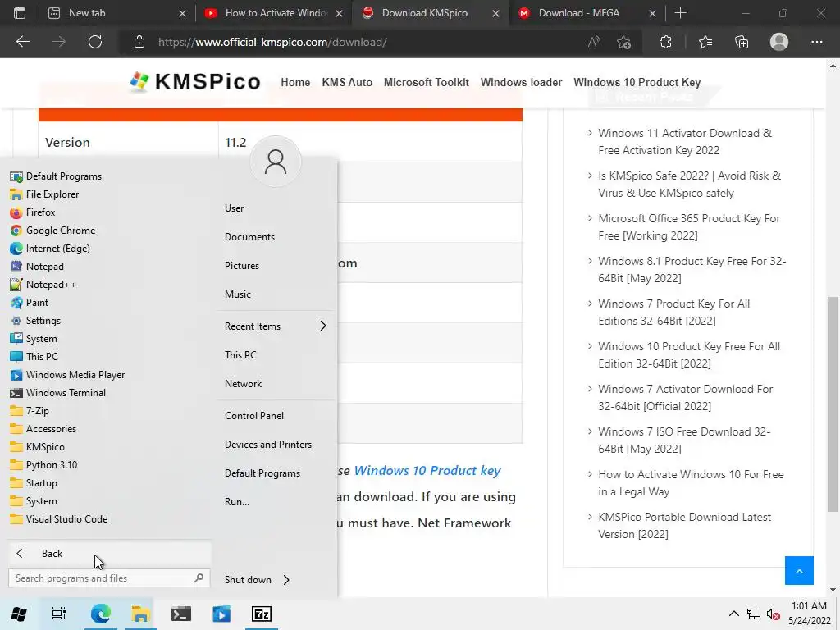The width and height of the screenshot is (840, 630).
Task: Go back to the previous page
Action: pos(22,42)
